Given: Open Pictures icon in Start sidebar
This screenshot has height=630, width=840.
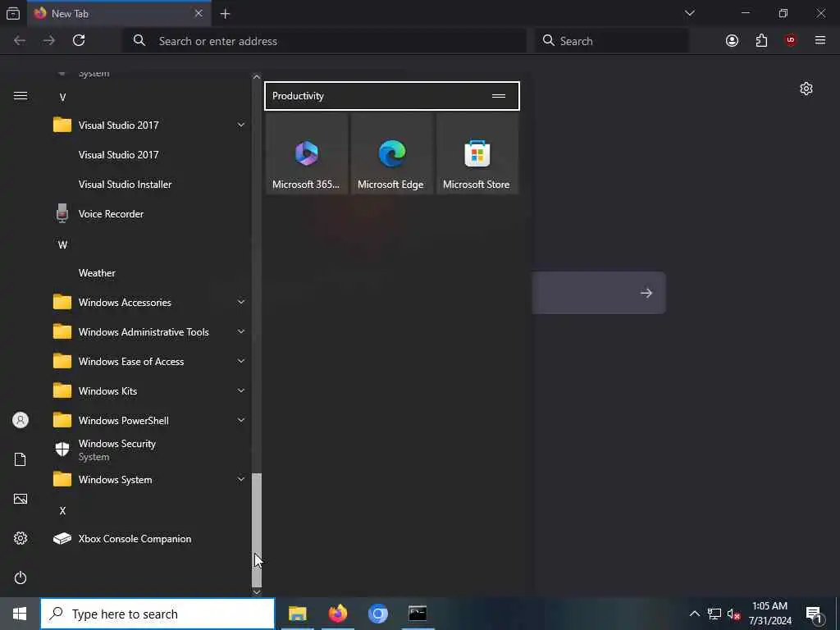Looking at the screenshot, I should [21, 499].
